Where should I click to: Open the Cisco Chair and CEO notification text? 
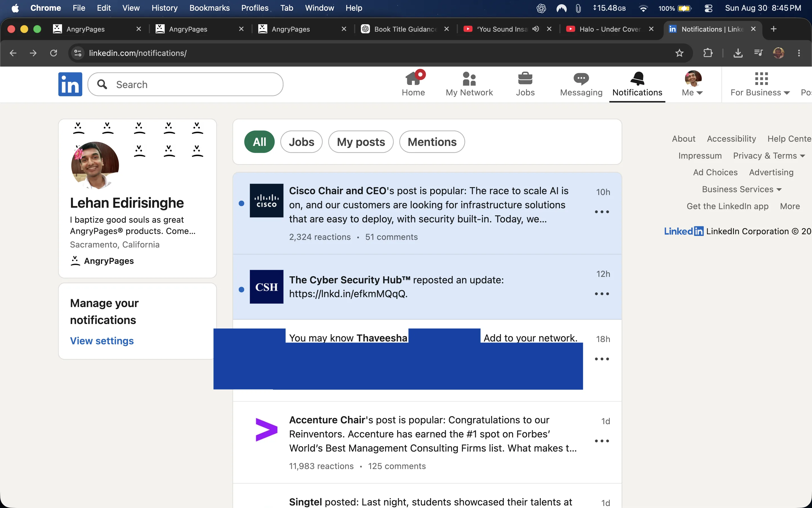429,205
